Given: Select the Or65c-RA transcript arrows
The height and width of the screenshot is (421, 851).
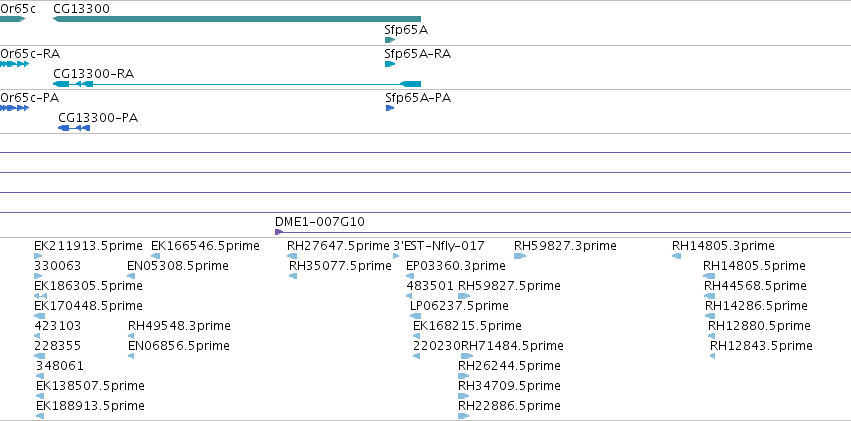Looking at the screenshot, I should point(14,64).
